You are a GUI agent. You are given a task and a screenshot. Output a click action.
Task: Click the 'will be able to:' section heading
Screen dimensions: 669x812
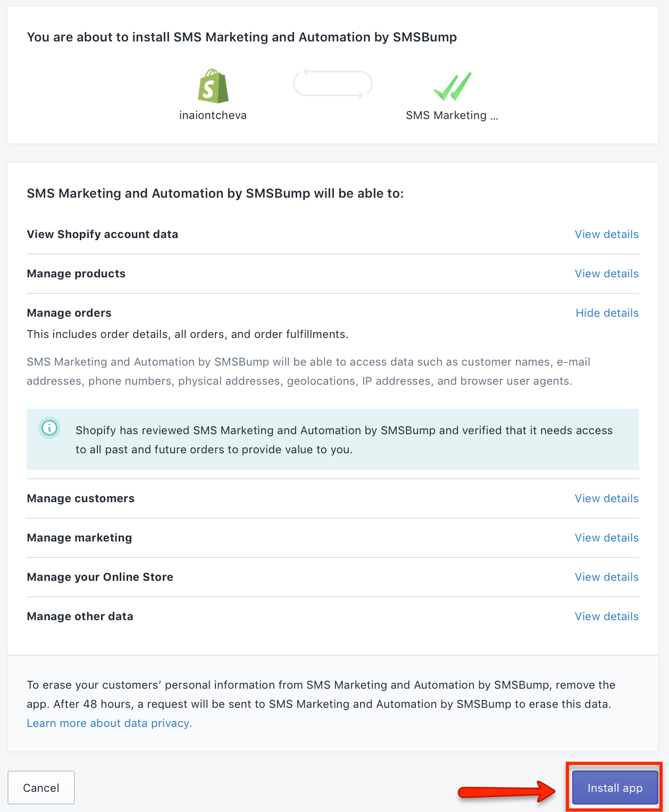pos(215,193)
